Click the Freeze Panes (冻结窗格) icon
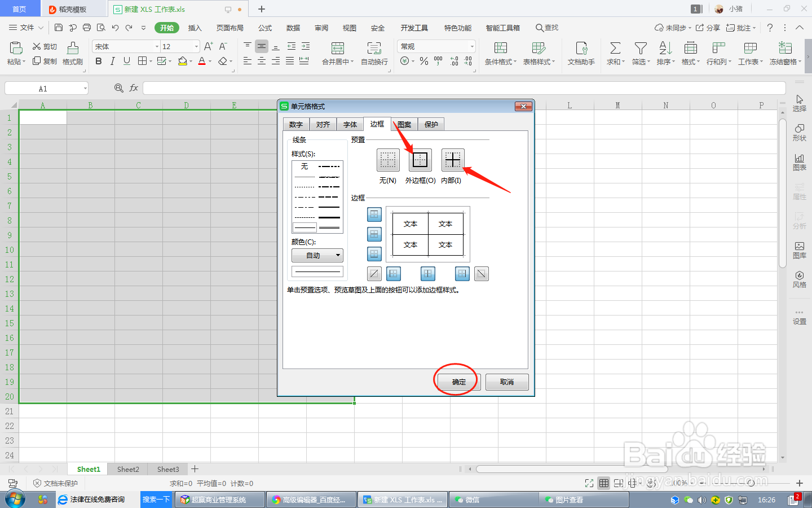 tap(785, 48)
